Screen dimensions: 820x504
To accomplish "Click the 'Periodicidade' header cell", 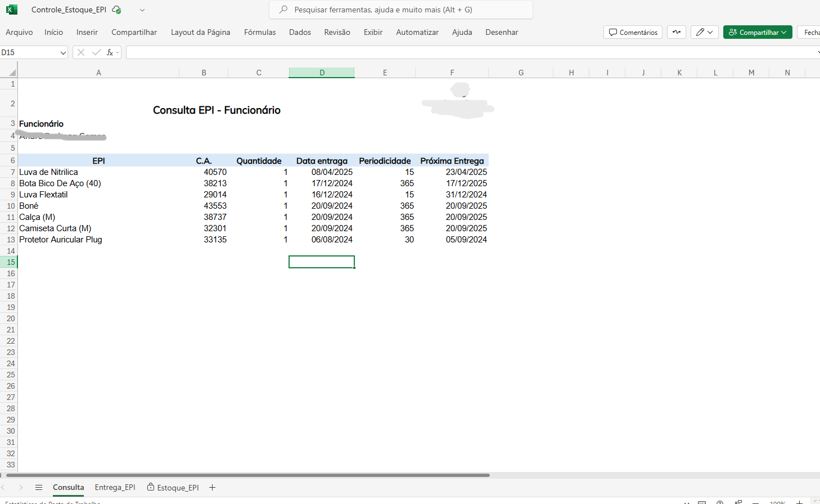I will pos(385,161).
